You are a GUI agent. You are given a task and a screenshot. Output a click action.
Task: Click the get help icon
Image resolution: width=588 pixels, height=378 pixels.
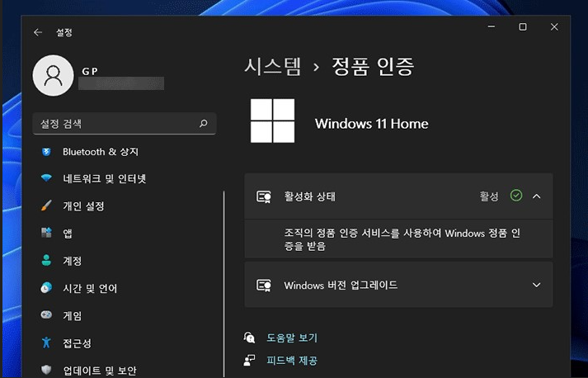click(x=249, y=338)
